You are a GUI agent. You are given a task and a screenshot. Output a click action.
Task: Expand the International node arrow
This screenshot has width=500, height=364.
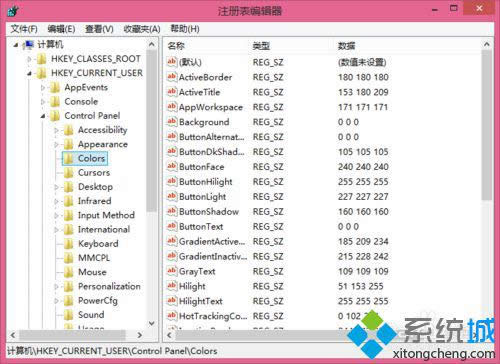[56, 230]
